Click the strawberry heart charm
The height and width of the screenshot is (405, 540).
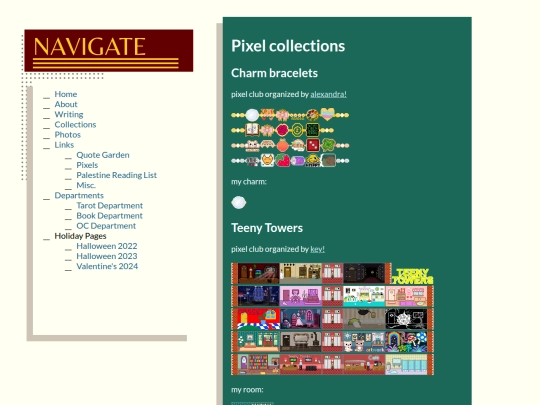tap(283, 160)
